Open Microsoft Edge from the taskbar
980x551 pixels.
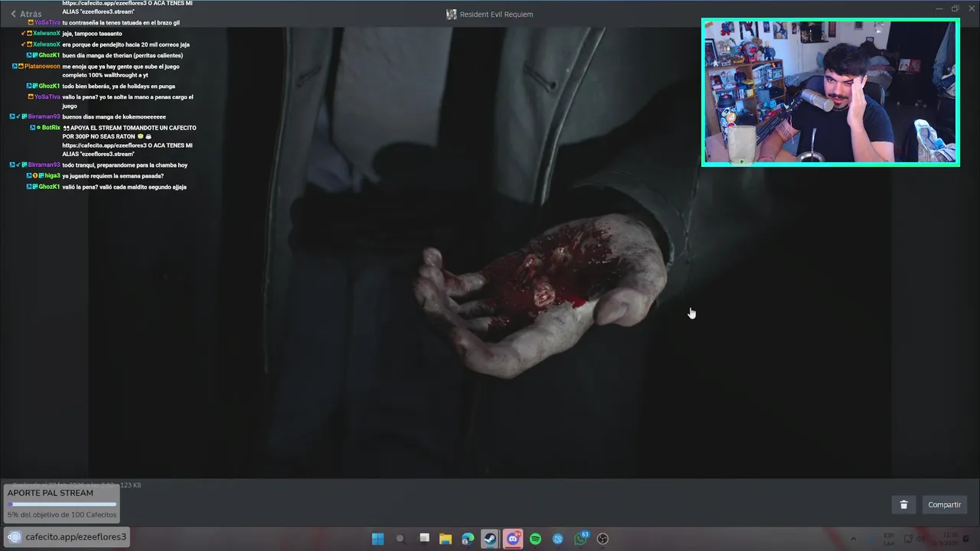468,539
